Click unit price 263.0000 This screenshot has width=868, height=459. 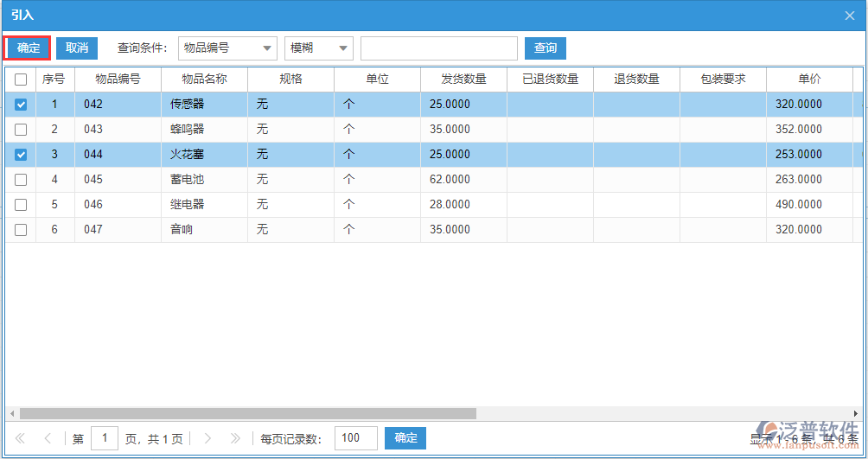click(x=798, y=180)
